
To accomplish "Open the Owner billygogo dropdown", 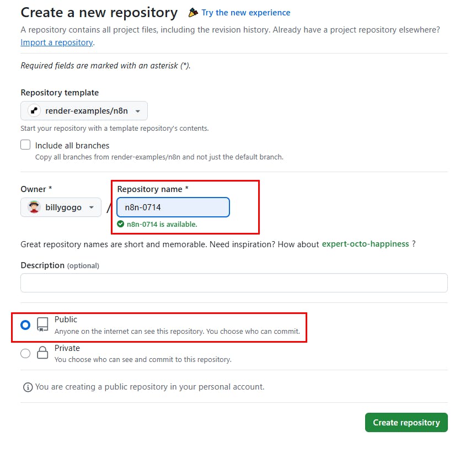I will (x=61, y=207).
